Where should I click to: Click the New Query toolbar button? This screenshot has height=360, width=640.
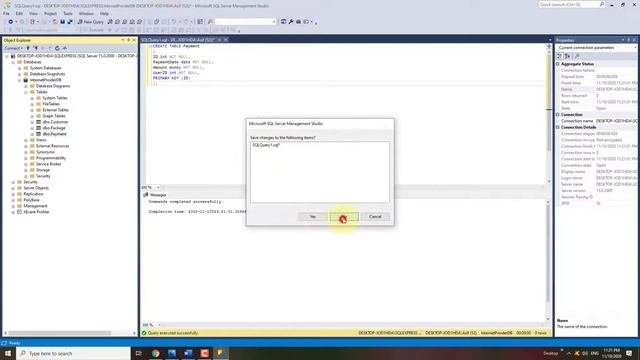(91, 22)
